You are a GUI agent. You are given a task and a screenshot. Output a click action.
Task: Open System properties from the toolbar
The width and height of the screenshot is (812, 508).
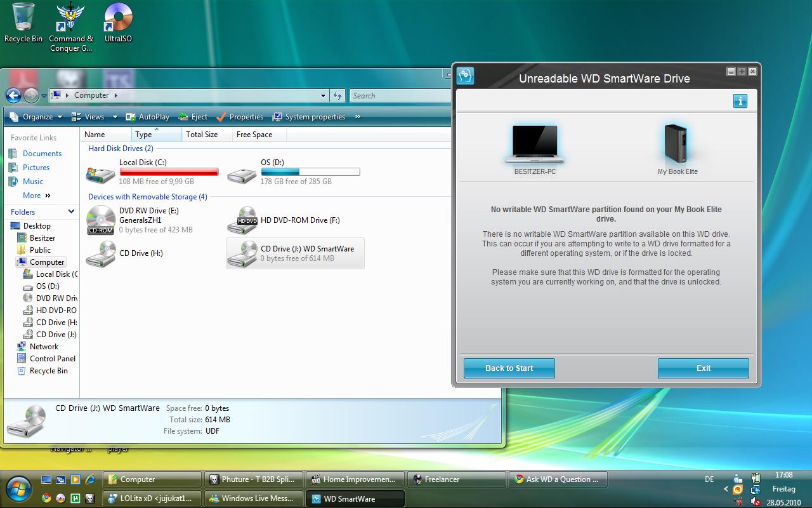pyautogui.click(x=309, y=117)
